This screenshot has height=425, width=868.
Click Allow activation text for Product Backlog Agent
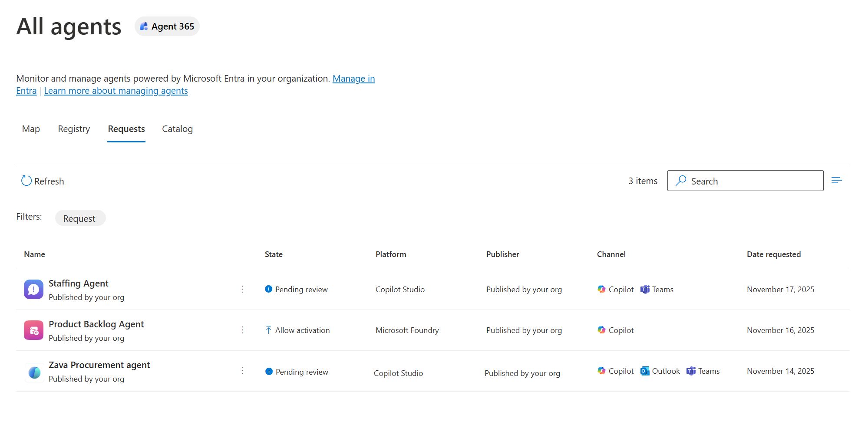click(302, 330)
